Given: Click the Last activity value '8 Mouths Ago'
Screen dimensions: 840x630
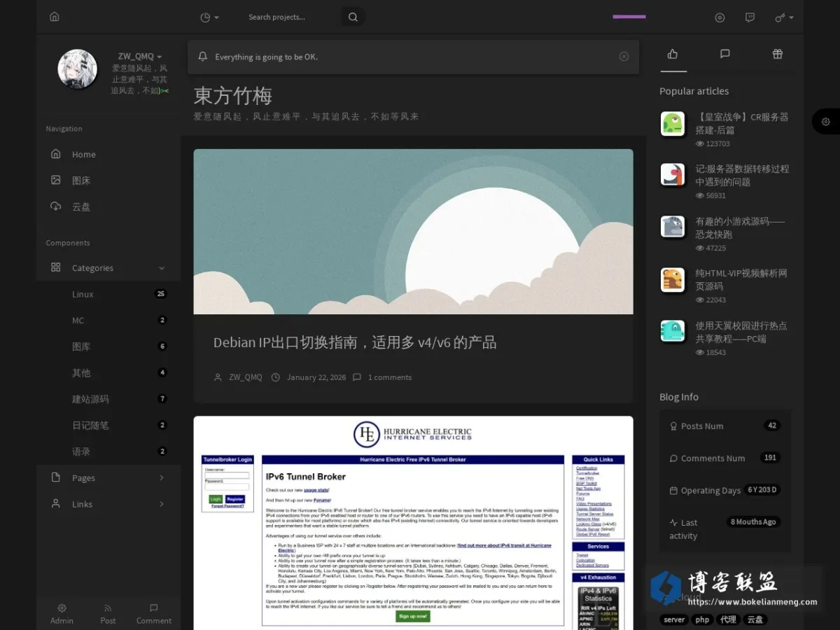Looking at the screenshot, I should [753, 521].
